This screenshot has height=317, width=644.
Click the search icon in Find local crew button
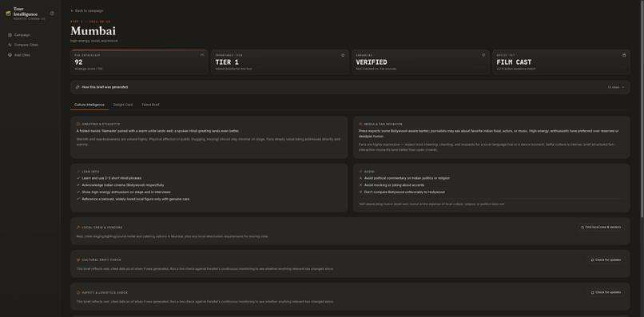coord(582,227)
